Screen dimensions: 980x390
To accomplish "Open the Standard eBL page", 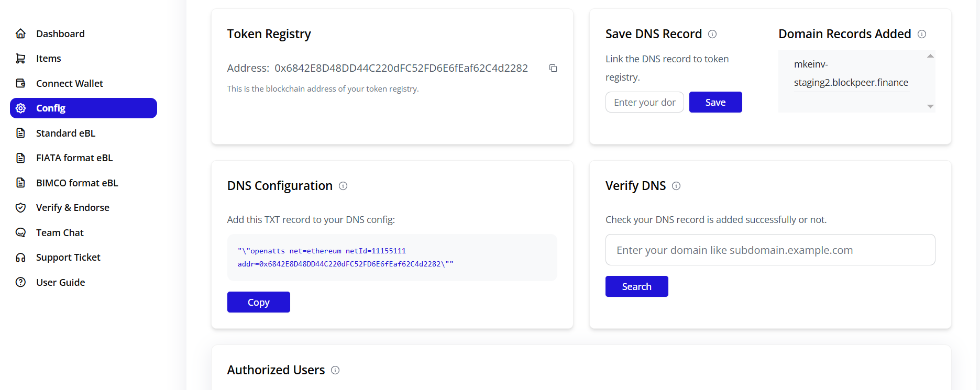I will click(x=65, y=133).
